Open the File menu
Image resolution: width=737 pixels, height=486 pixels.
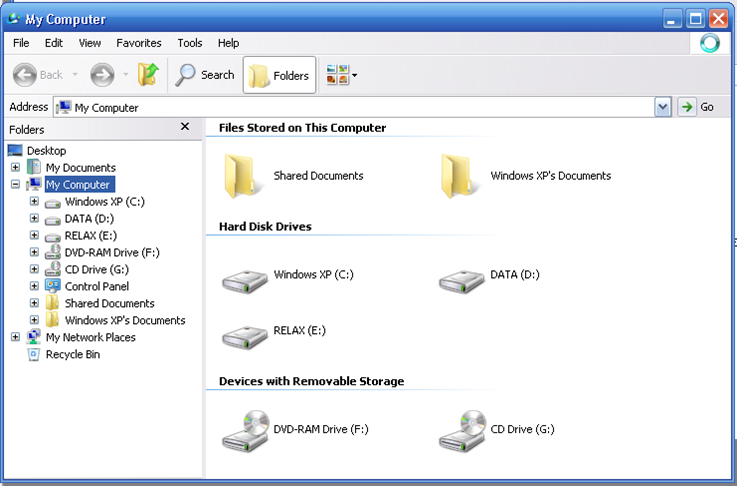(21, 43)
